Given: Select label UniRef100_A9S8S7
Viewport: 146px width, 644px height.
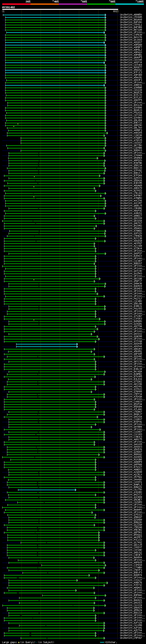Looking at the screenshot, I should point(131,42).
